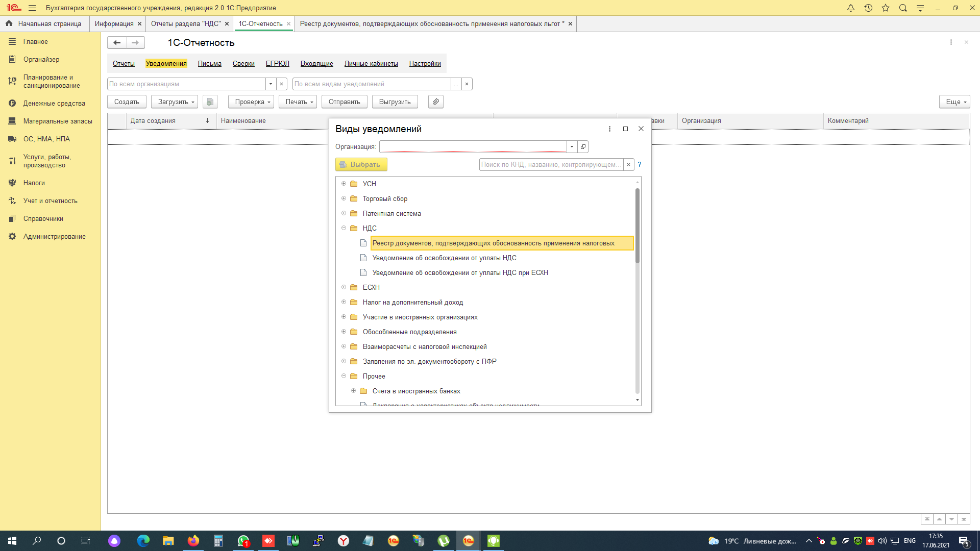Image resolution: width=980 pixels, height=551 pixels.
Task: Open Налоги section in sidebar
Action: [34, 183]
